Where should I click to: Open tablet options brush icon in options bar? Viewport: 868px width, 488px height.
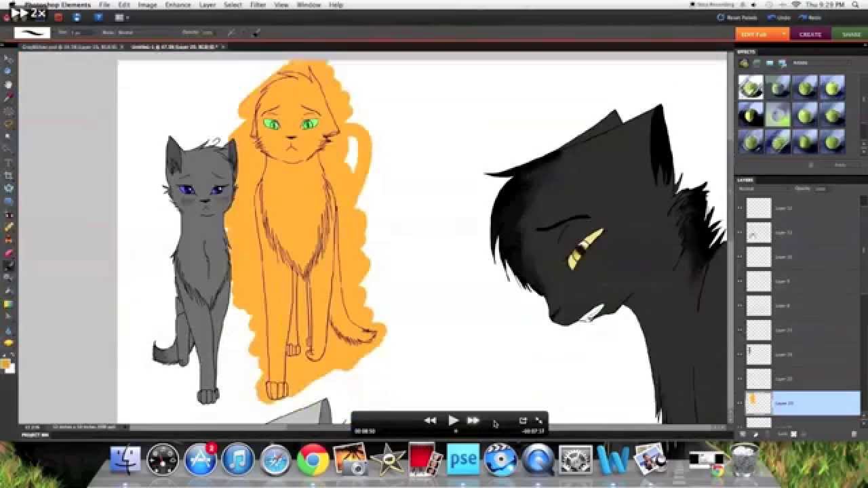(x=256, y=33)
